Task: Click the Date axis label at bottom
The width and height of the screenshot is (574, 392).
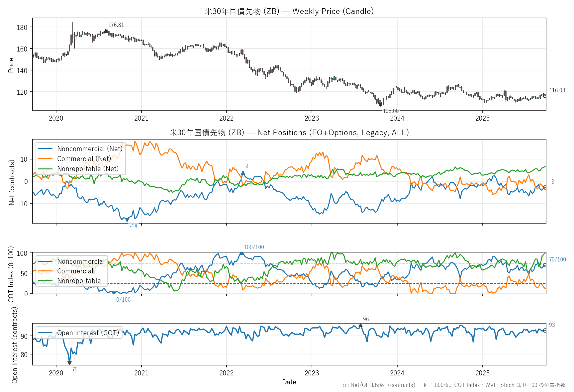Action: point(289,382)
